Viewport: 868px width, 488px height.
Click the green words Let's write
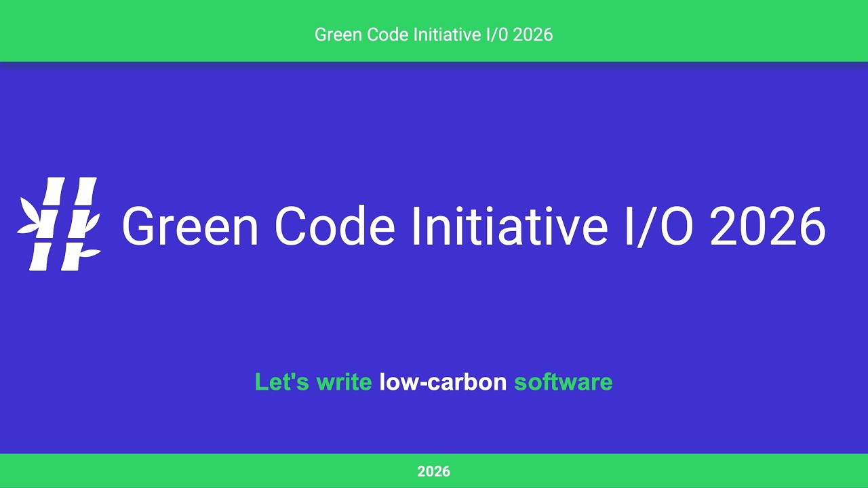313,382
